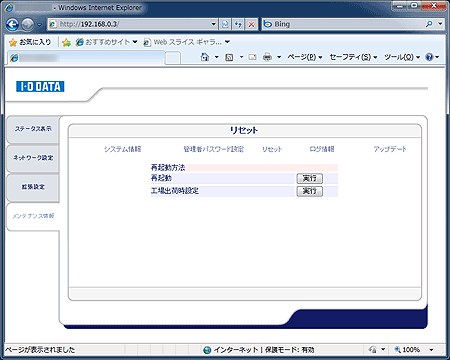Click the I-O DATA logo

click(x=40, y=87)
